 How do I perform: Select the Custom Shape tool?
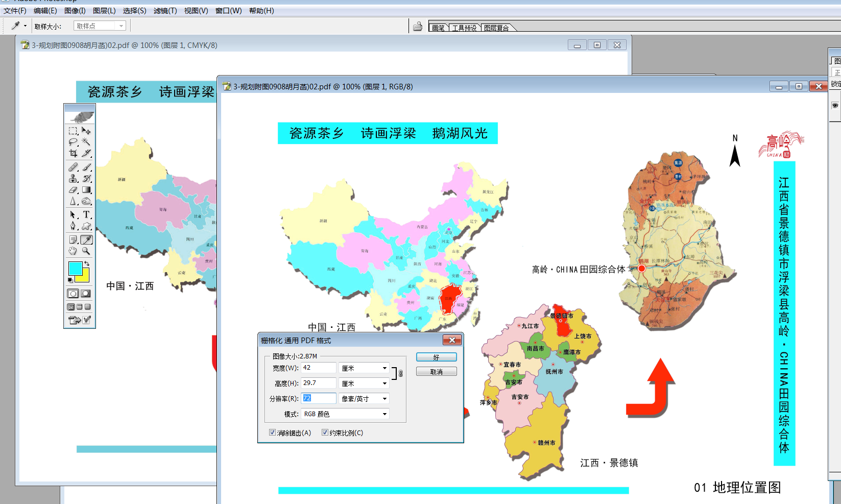pyautogui.click(x=86, y=226)
